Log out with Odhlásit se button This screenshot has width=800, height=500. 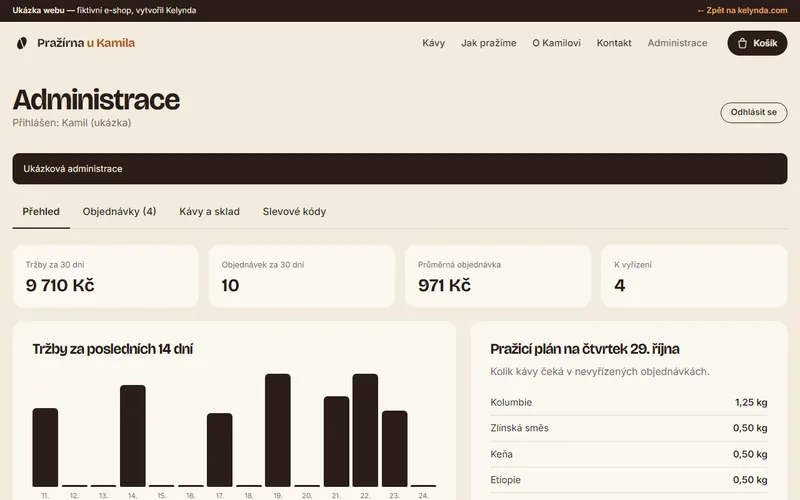pyautogui.click(x=754, y=112)
